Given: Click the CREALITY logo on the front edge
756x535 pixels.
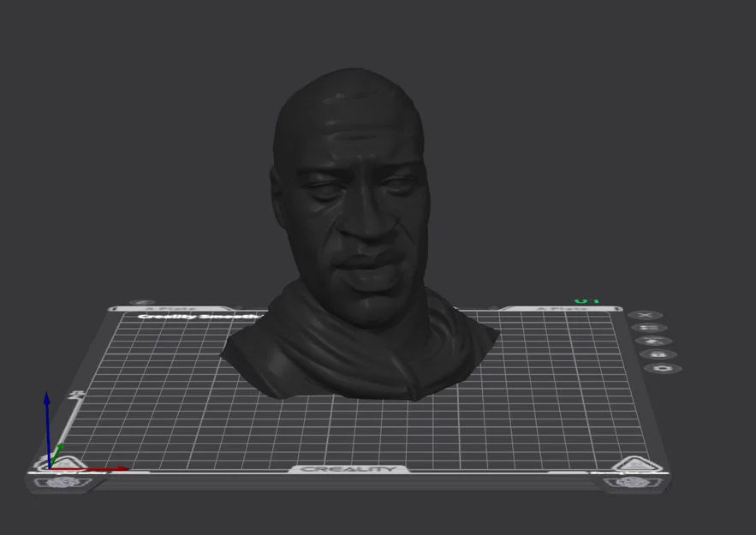Looking at the screenshot, I should click(349, 469).
